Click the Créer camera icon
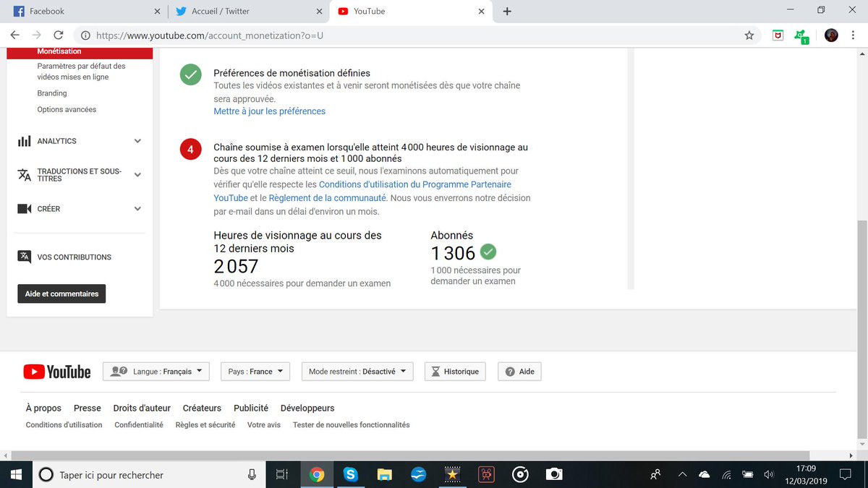This screenshot has width=868, height=488. (x=25, y=209)
